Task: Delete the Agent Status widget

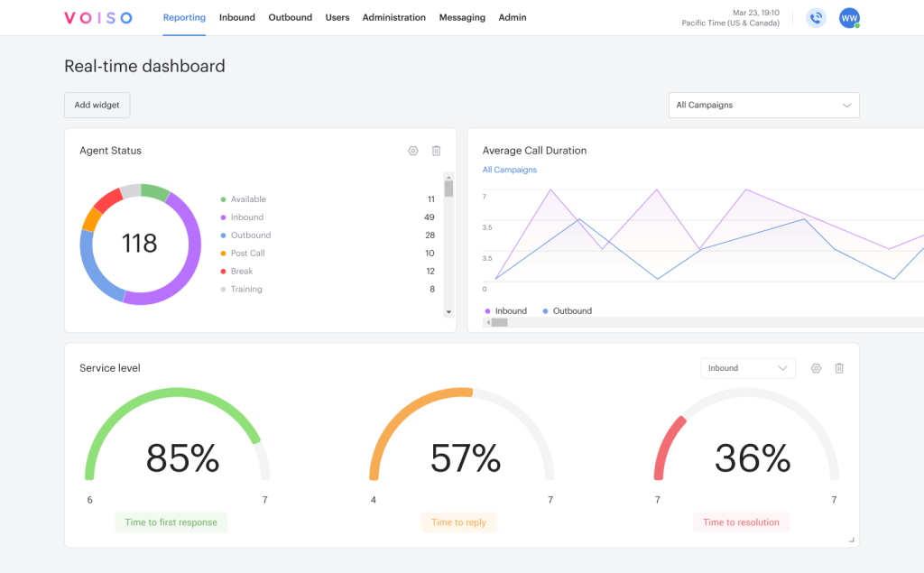Action: [x=436, y=151]
